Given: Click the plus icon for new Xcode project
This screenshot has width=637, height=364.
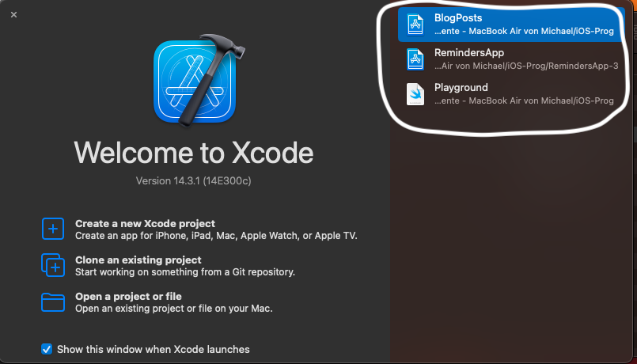Looking at the screenshot, I should pyautogui.click(x=53, y=229).
